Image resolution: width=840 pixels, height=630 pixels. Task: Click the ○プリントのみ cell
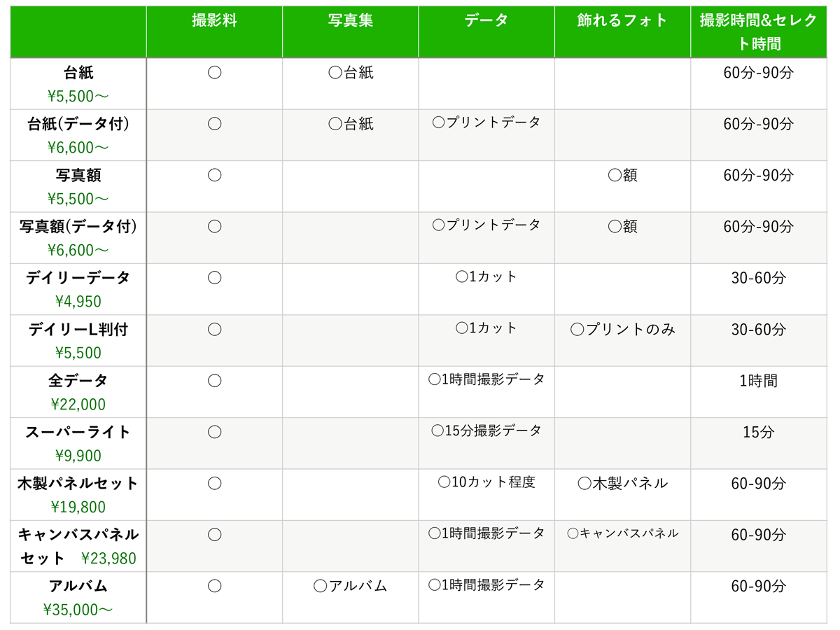click(622, 329)
